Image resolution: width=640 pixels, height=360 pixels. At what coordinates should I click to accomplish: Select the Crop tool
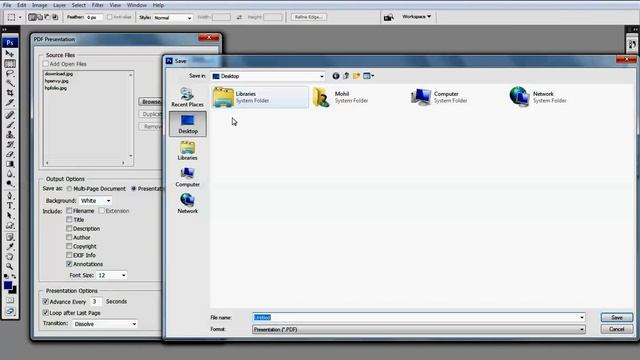pyautogui.click(x=10, y=93)
